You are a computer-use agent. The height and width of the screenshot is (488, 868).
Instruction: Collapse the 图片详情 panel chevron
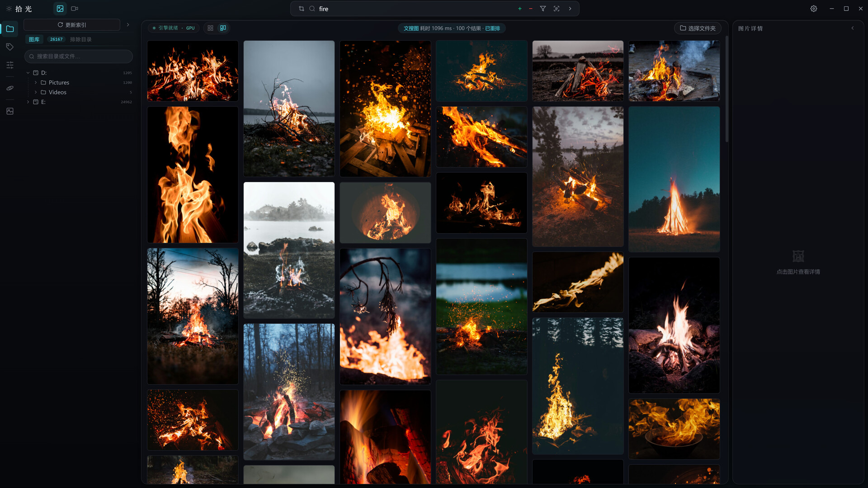click(853, 28)
